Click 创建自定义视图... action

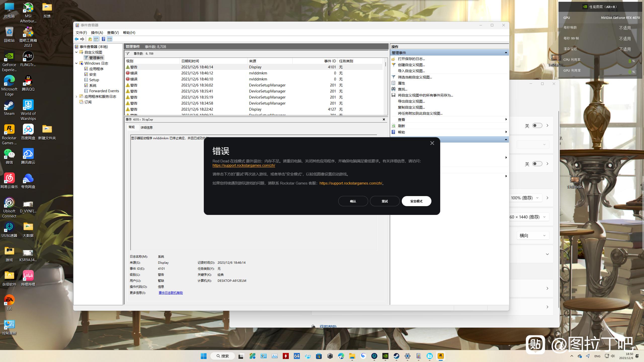pyautogui.click(x=411, y=65)
